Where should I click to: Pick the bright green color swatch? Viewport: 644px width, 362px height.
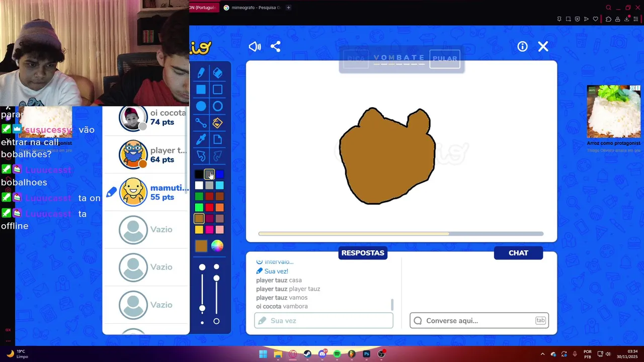199,208
